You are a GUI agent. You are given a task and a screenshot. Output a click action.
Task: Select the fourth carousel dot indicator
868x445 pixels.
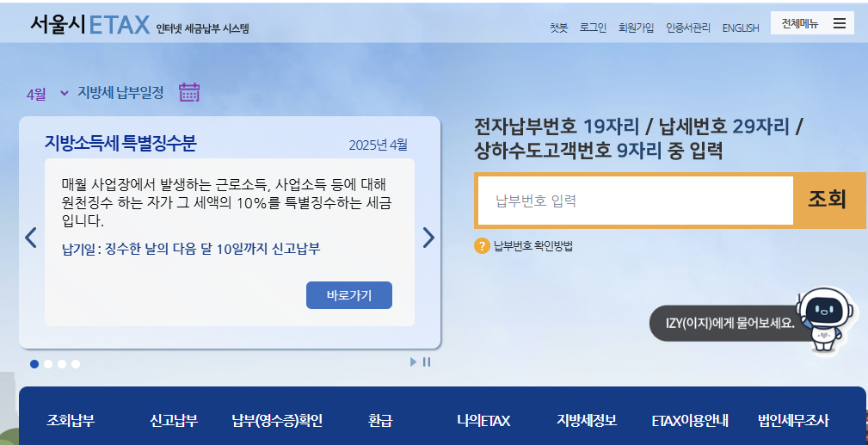[x=76, y=364]
